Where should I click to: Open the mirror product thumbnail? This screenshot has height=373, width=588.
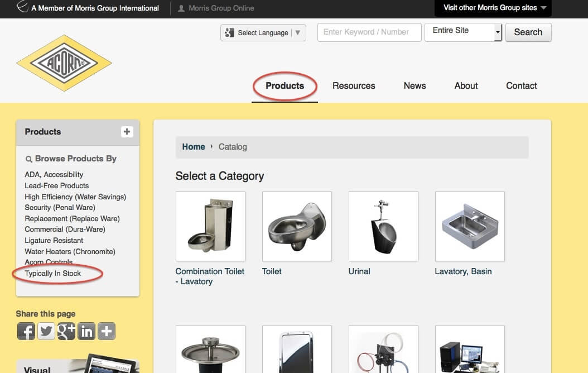pos(297,350)
